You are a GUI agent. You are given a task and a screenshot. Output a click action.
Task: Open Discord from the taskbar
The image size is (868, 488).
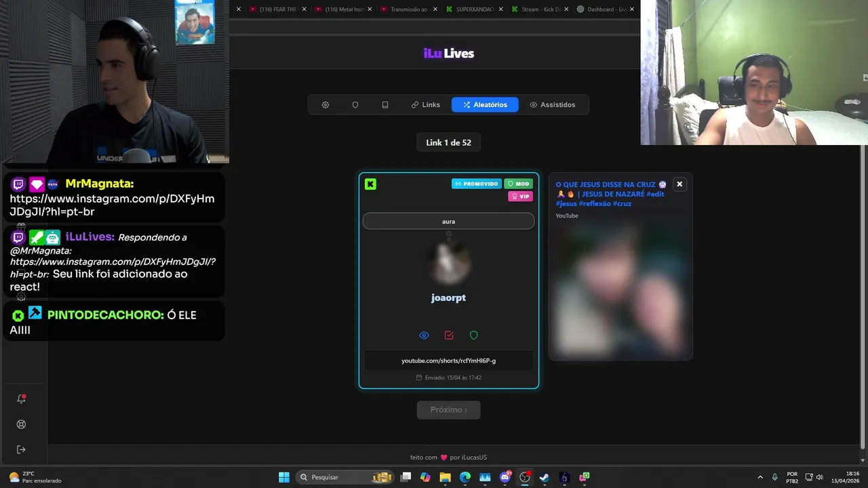pos(505,477)
